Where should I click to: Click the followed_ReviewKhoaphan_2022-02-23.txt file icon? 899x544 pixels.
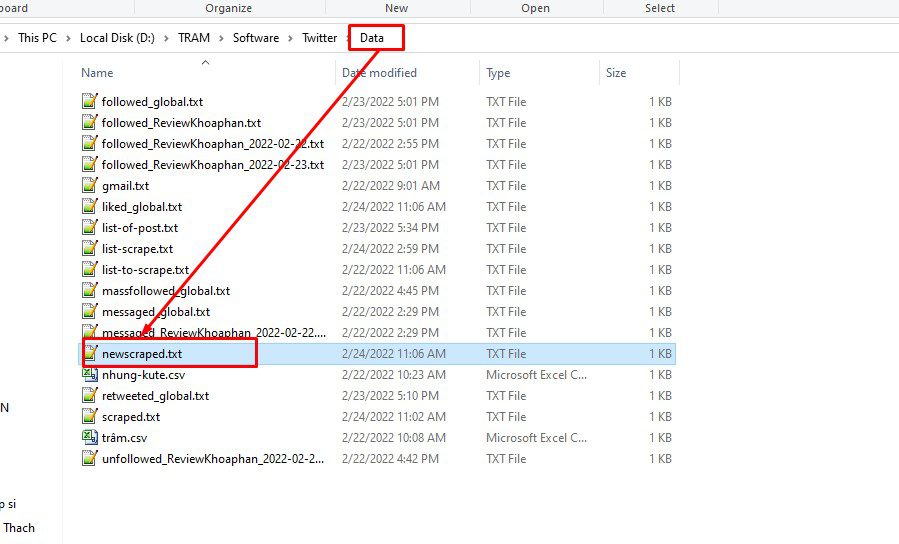click(x=89, y=165)
